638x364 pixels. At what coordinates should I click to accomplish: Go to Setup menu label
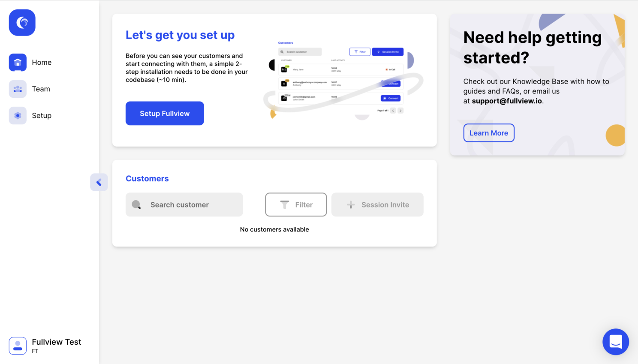[x=42, y=116]
